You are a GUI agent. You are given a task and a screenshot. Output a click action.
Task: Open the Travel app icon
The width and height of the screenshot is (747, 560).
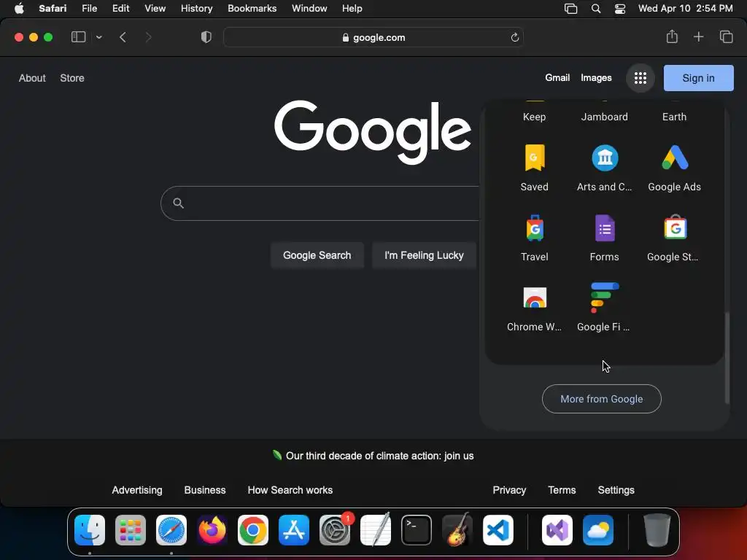(x=535, y=228)
